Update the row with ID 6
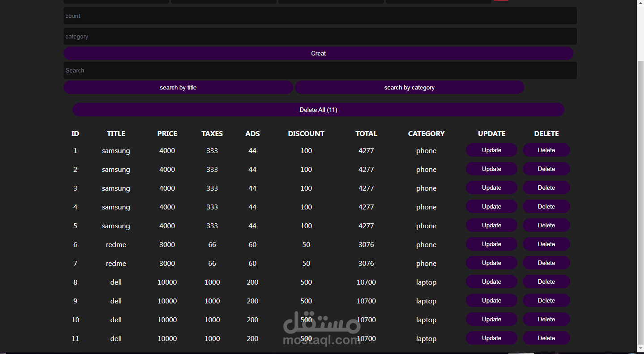Viewport: 644px width, 354px height. pyautogui.click(x=491, y=244)
